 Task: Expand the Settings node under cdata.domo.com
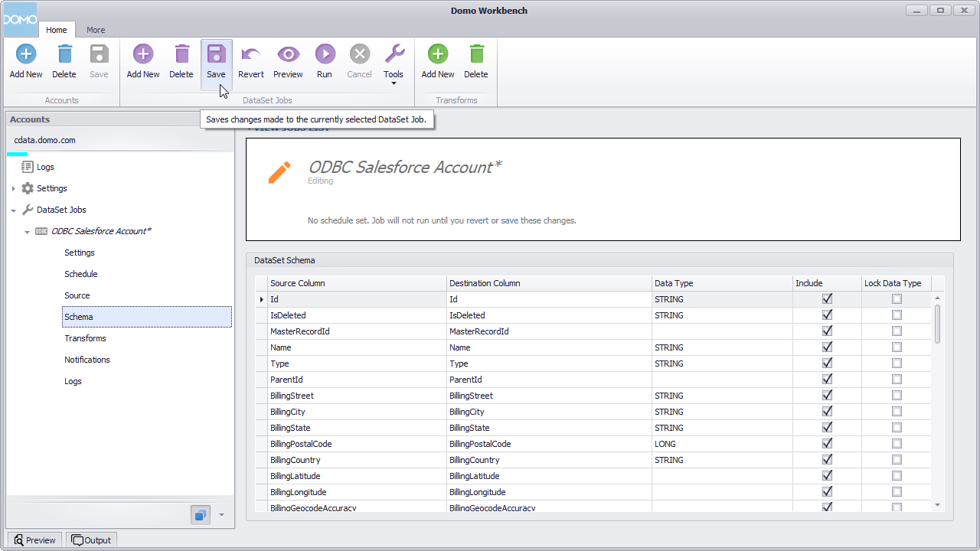tap(13, 188)
